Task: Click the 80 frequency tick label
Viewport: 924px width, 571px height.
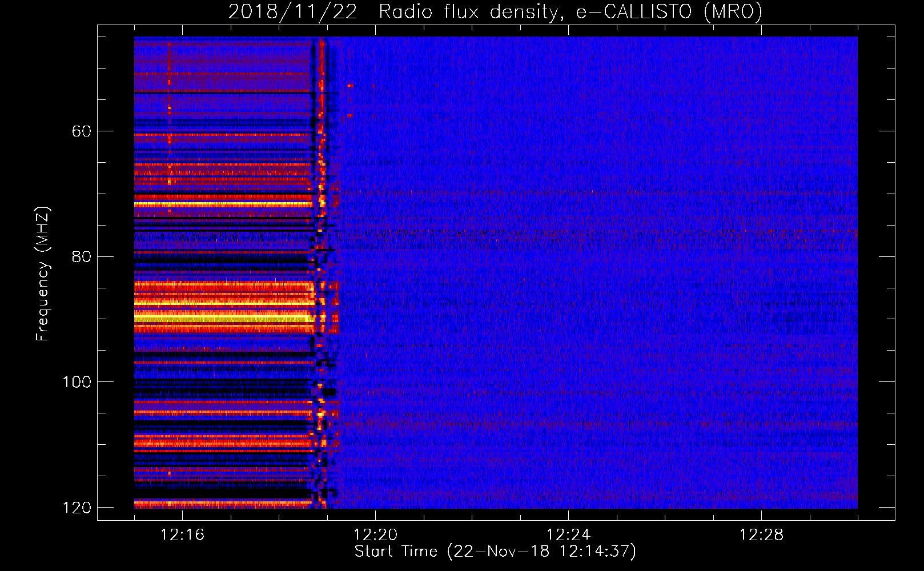Action: point(82,257)
